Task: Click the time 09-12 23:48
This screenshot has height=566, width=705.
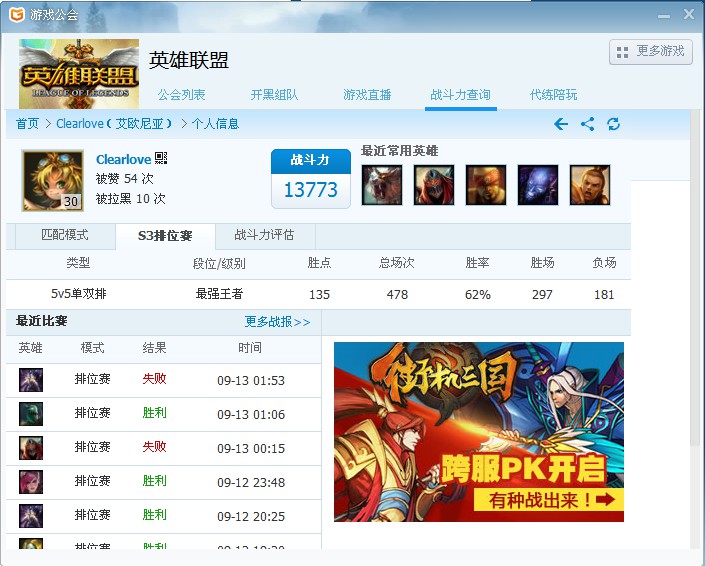Action: (x=251, y=482)
